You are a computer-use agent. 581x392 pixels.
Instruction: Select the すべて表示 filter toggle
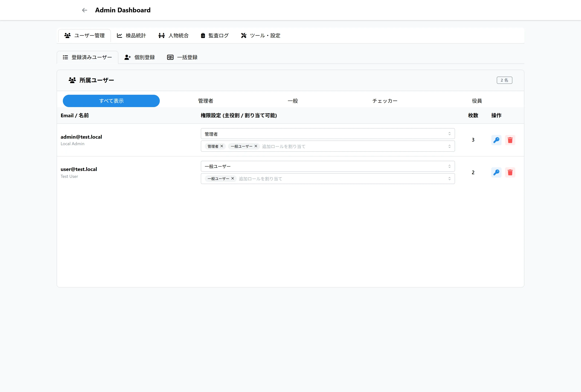click(111, 101)
